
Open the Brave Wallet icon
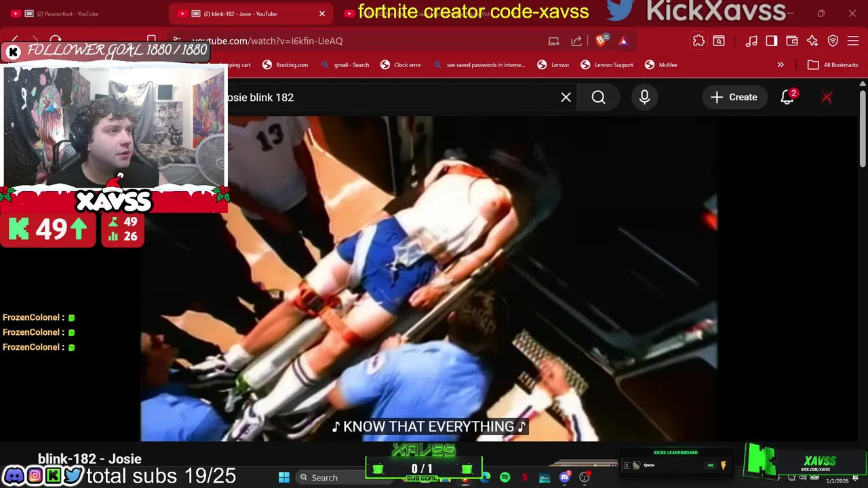(x=792, y=41)
